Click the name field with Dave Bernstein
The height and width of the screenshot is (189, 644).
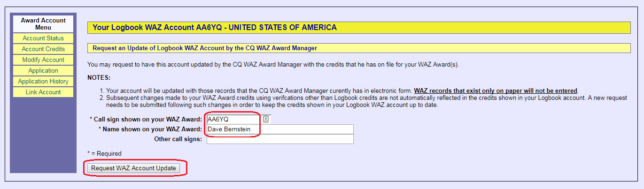[x=279, y=129]
